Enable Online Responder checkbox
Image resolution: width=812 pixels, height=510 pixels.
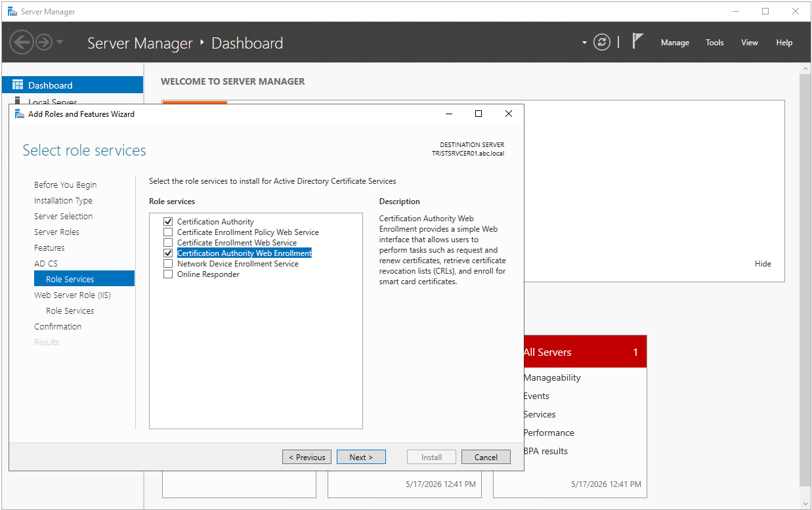point(168,274)
